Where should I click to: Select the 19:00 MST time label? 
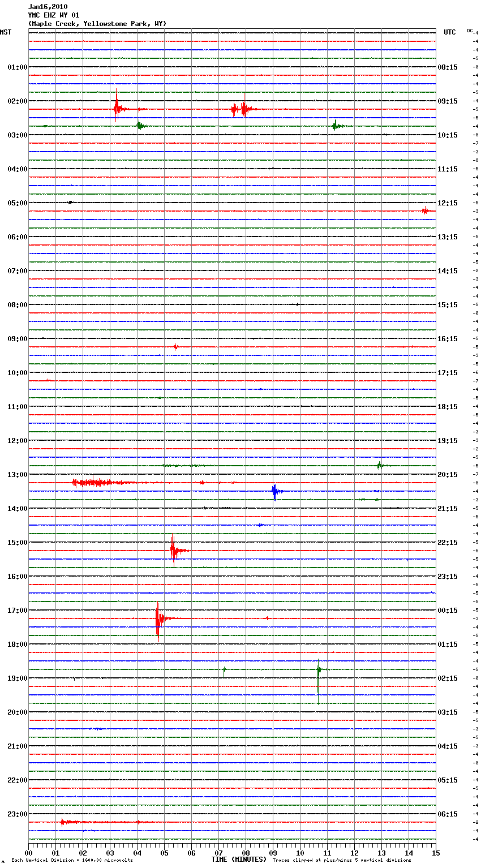(x=18, y=678)
